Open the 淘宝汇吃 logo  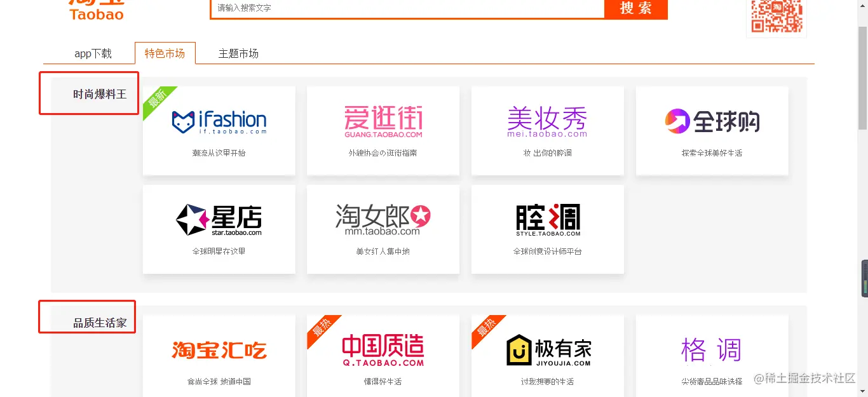[x=219, y=350]
